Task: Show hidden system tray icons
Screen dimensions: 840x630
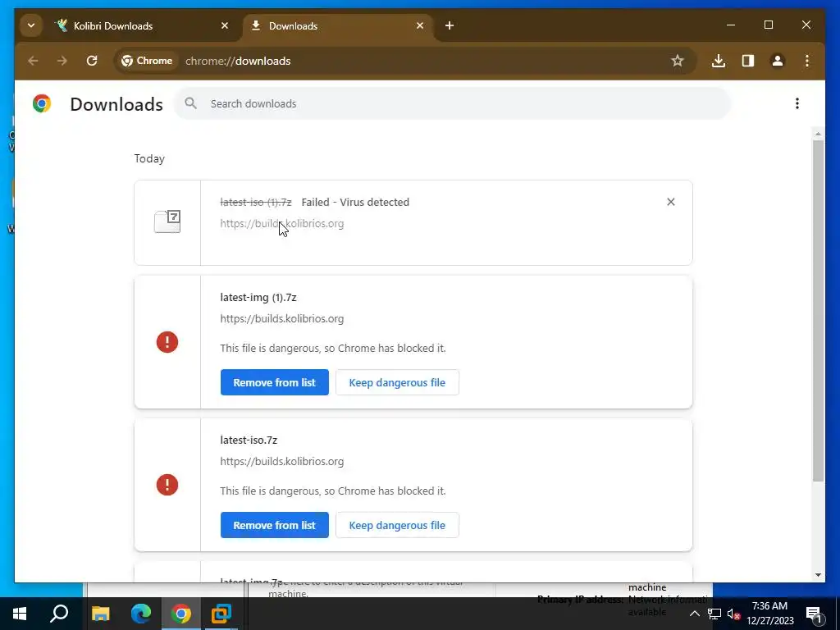Action: (694, 614)
